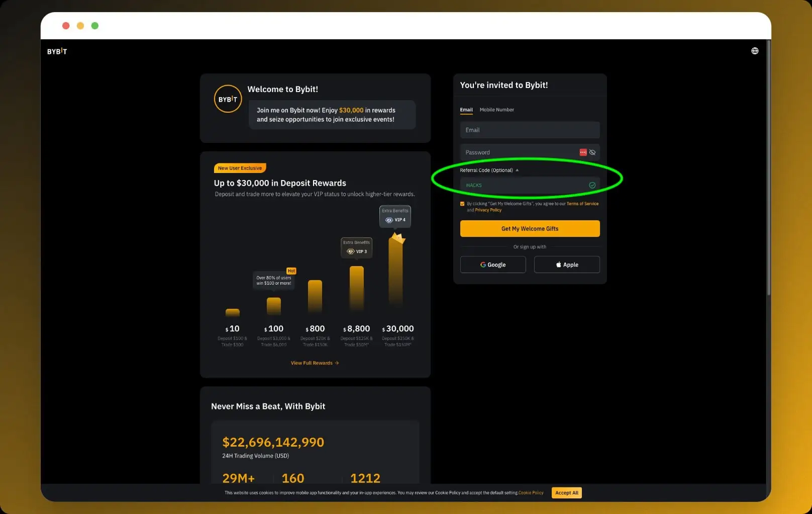This screenshot has height=514, width=812.
Task: Open the Privacy Policy link
Action: pyautogui.click(x=488, y=210)
